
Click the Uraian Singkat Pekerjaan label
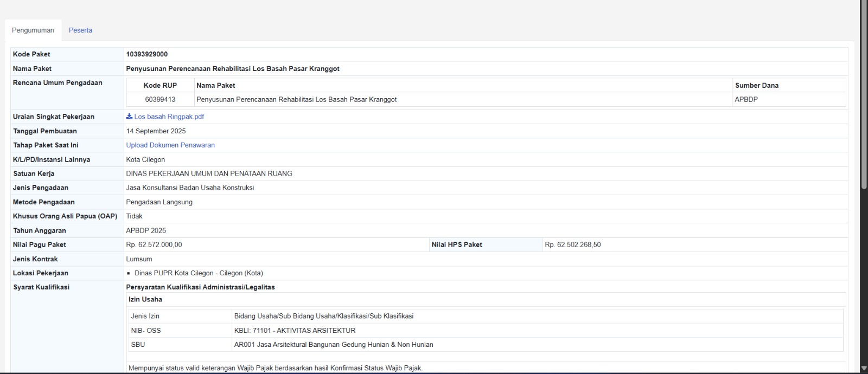point(54,117)
